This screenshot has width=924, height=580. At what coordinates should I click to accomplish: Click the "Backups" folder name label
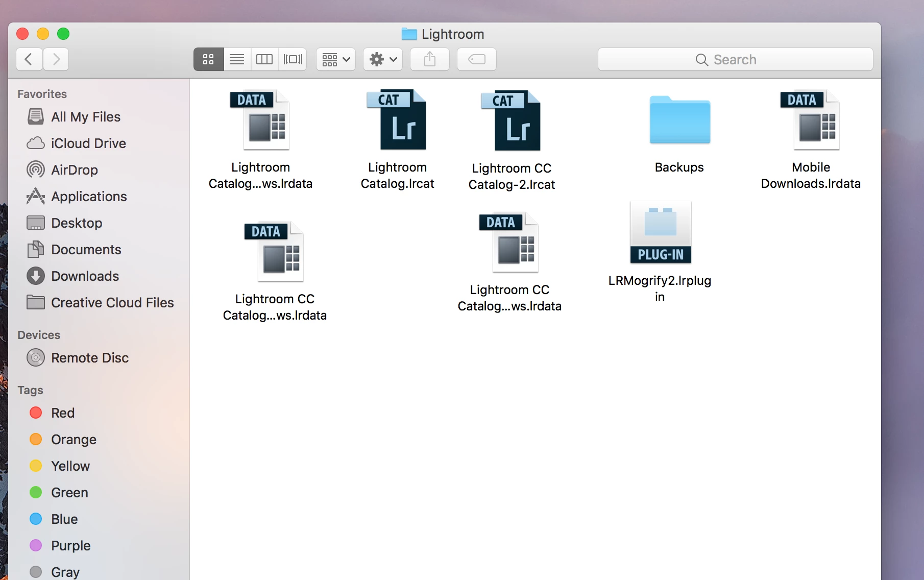[x=679, y=167]
